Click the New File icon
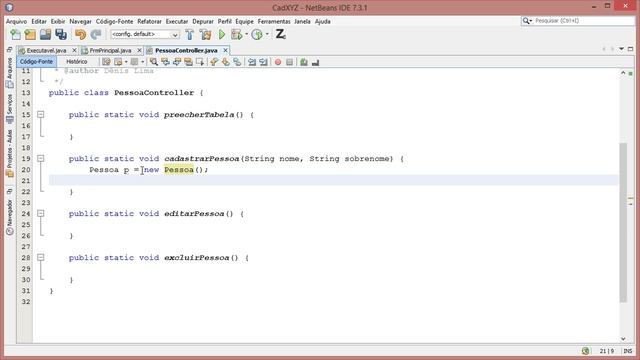640x360 pixels. tap(16, 34)
